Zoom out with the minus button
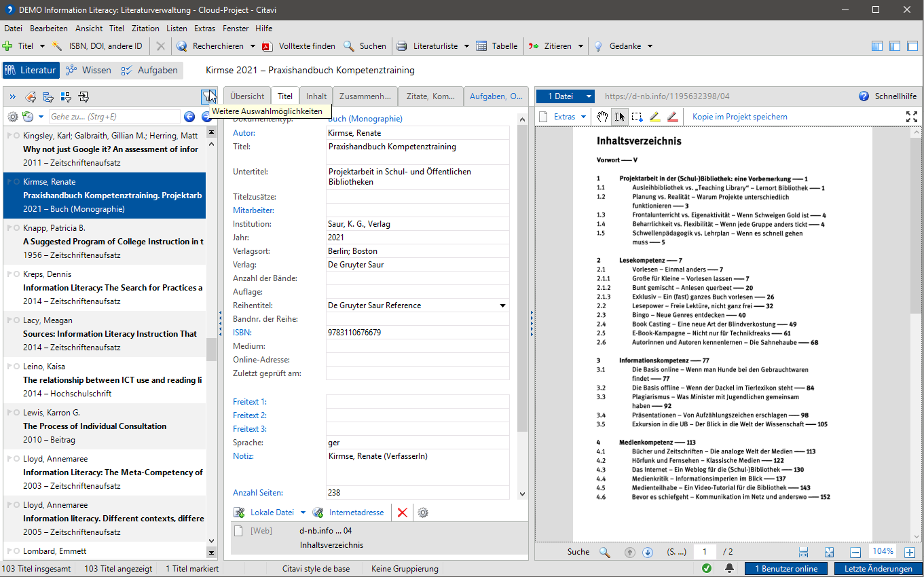924x577 pixels. click(855, 553)
